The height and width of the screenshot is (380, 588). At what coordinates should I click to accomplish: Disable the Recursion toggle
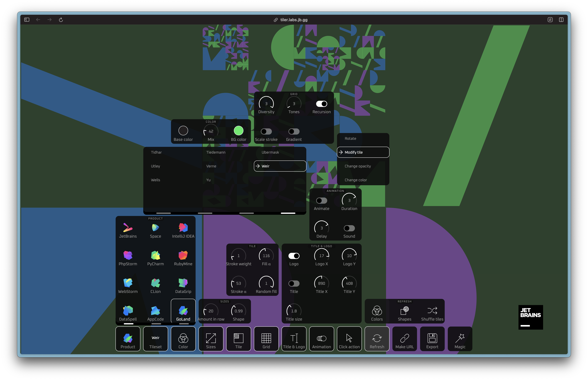322,104
